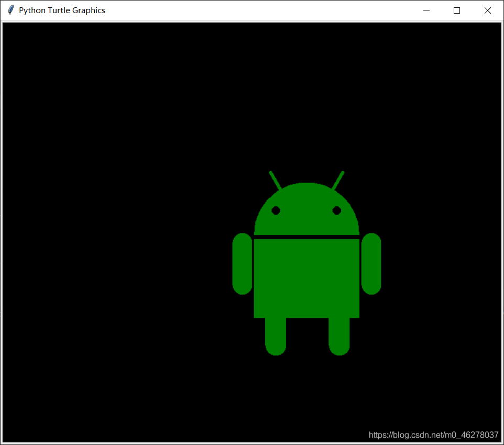The width and height of the screenshot is (504, 445).
Task: Click the black gap between head and torso
Action: coord(306,237)
